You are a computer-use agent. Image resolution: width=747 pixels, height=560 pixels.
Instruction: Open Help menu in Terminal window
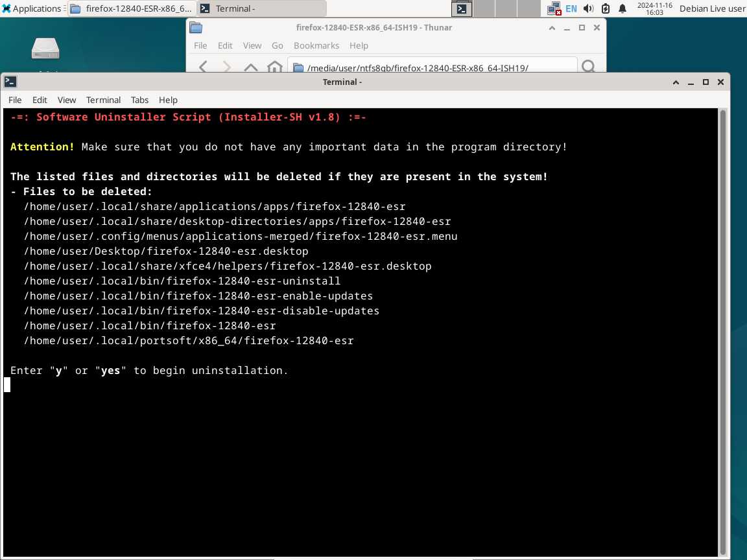(x=168, y=100)
